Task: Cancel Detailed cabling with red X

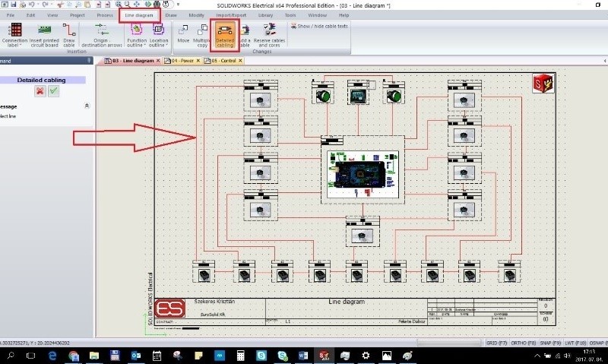Action: point(40,91)
